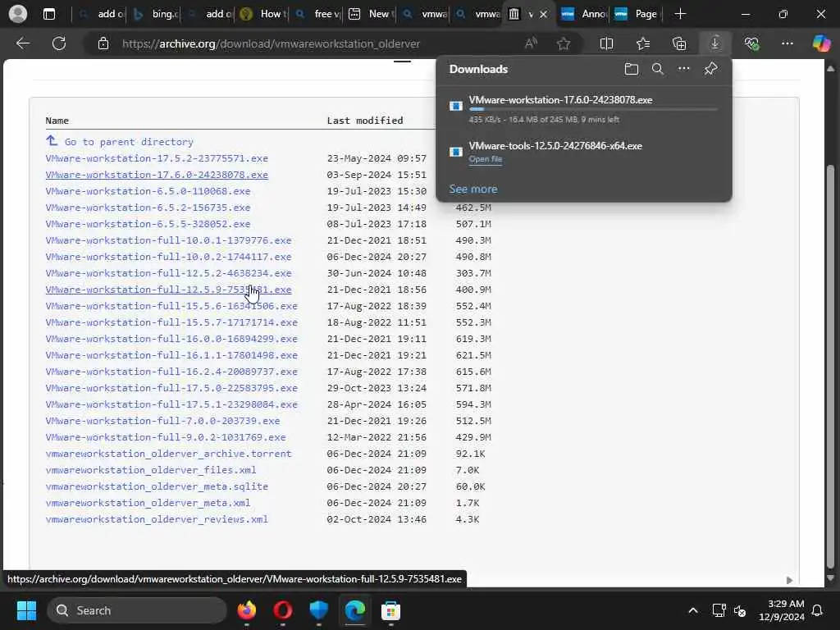Viewport: 840px width, 630px height.
Task: Download VMware-workstation-17.5.2-23775571.exe
Action: pos(157,158)
